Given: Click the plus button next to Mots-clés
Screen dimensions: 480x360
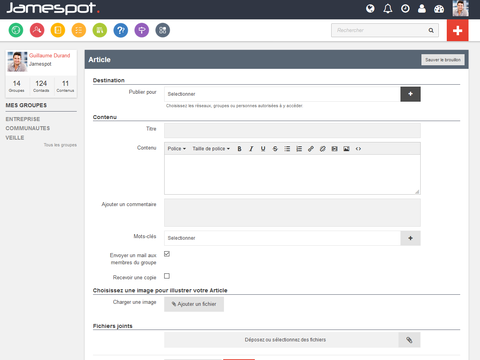Looking at the screenshot, I should click(410, 238).
